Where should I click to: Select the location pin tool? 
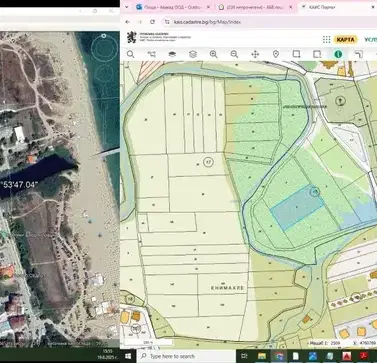tap(276, 54)
